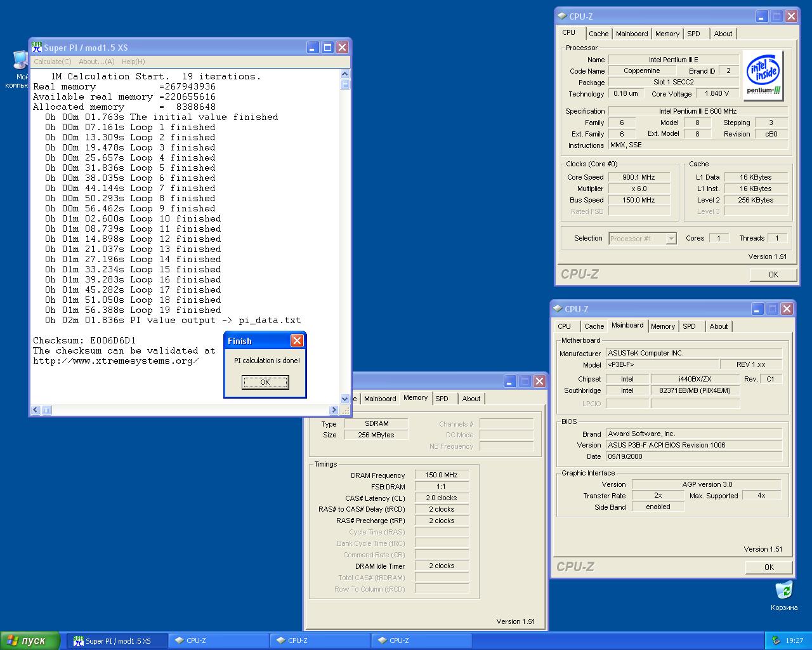Viewport: 812px width, 650px height.
Task: Click Super PI horizontal scrollbar thumb
Action: [46, 410]
